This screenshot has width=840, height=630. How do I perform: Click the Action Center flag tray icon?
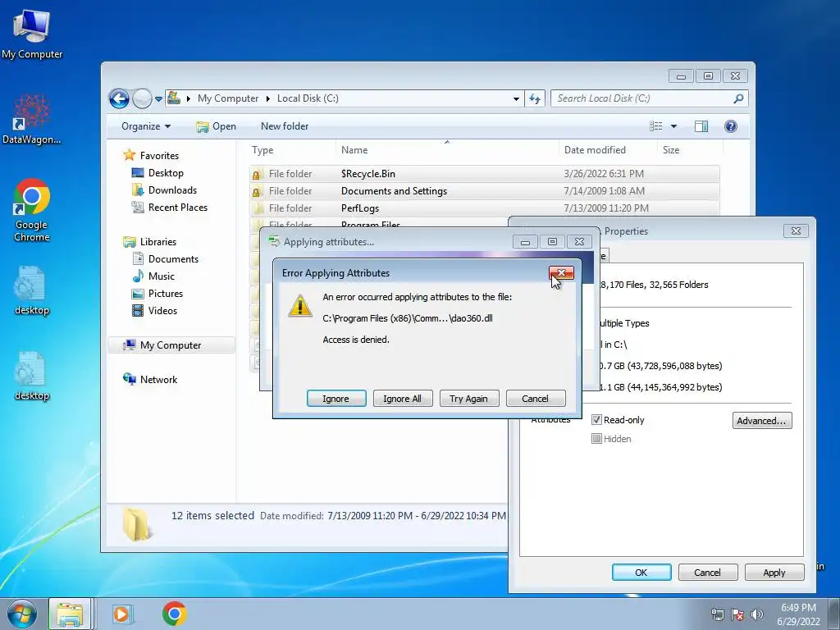click(x=737, y=614)
